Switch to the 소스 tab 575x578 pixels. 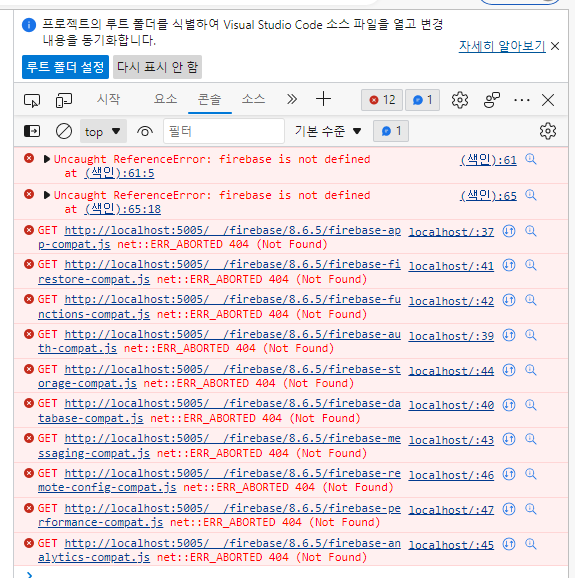pyautogui.click(x=253, y=99)
